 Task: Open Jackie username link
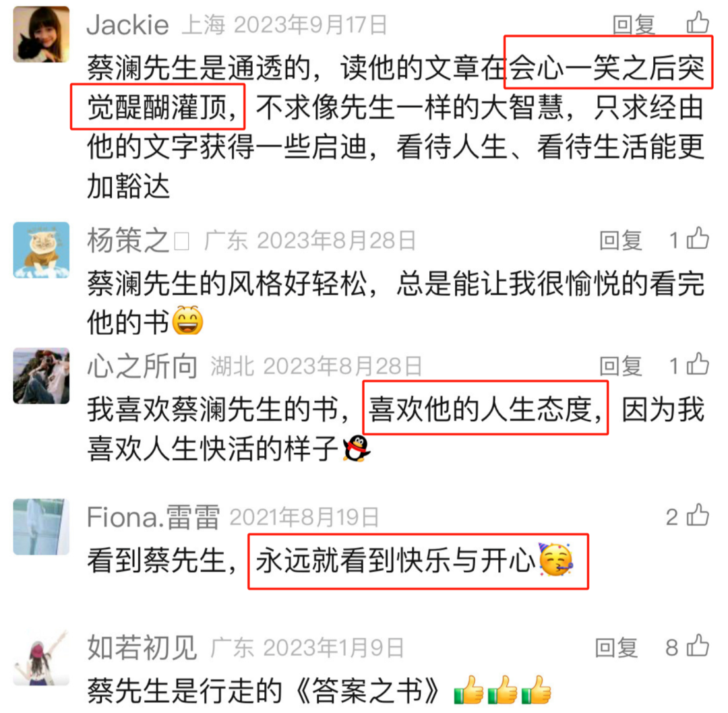tap(127, 25)
